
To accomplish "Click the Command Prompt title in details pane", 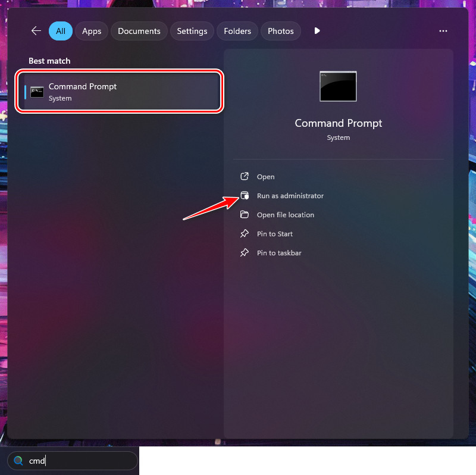I will coord(338,123).
